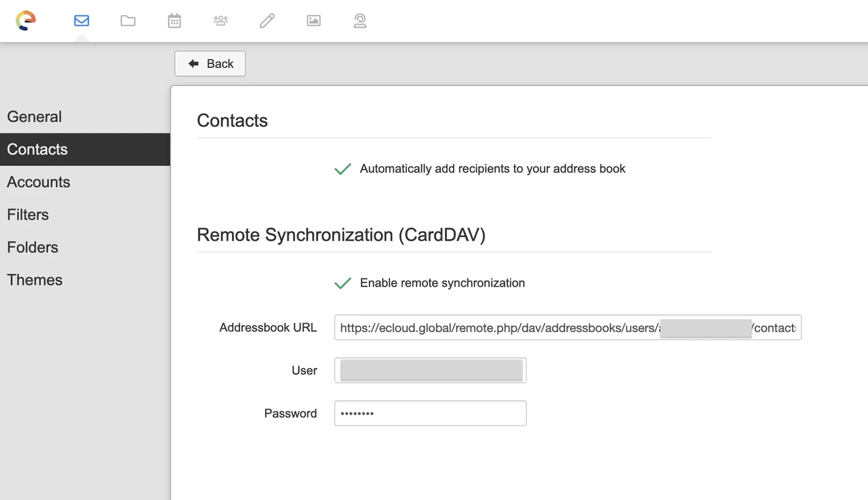Select General in settings sidebar
868x500 pixels.
(x=85, y=117)
